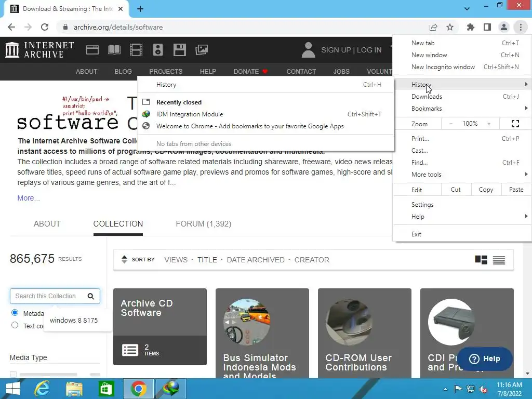Expand the Help submenu
Image resolution: width=532 pixels, height=399 pixels.
tap(462, 217)
